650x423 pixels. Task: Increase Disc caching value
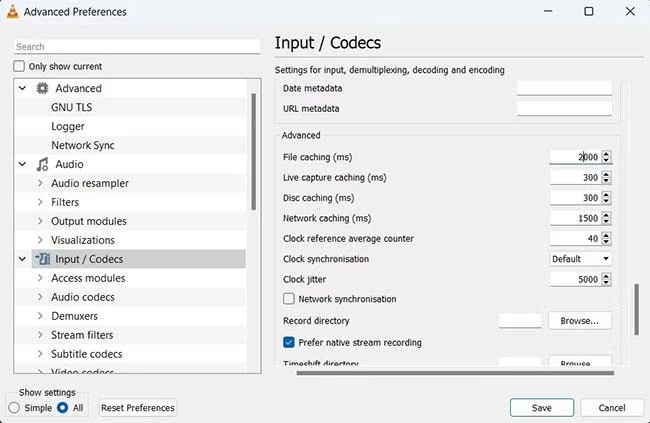(606, 194)
